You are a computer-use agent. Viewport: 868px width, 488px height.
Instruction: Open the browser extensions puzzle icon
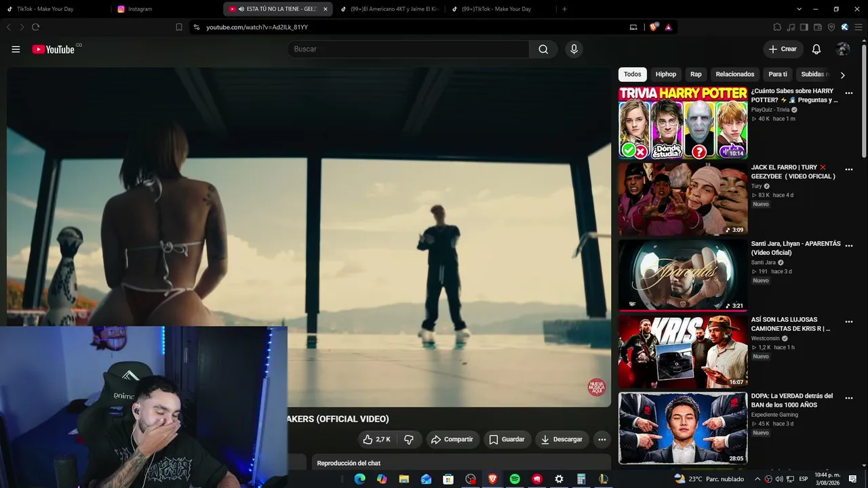click(x=777, y=27)
